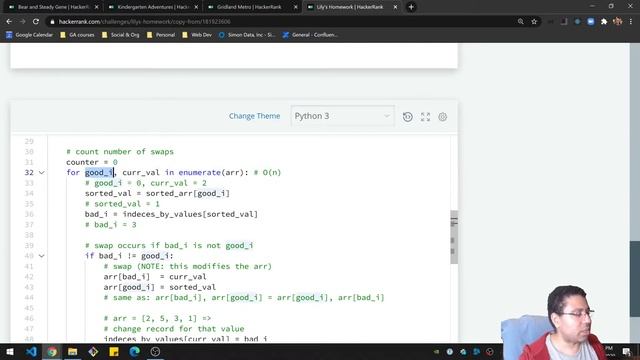Open Social & Org bookmark folder
Screen dimensions: 640x360
(121, 35)
